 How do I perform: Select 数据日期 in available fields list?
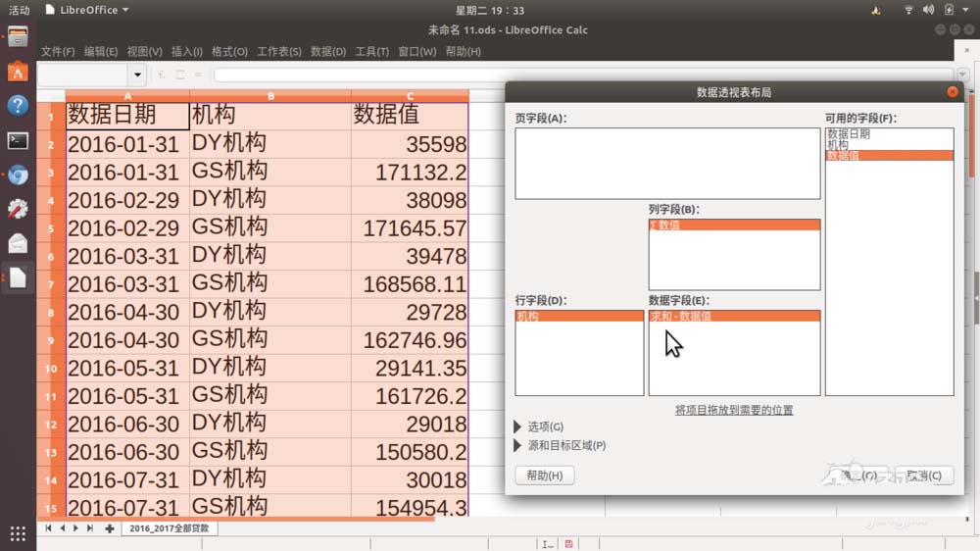848,134
